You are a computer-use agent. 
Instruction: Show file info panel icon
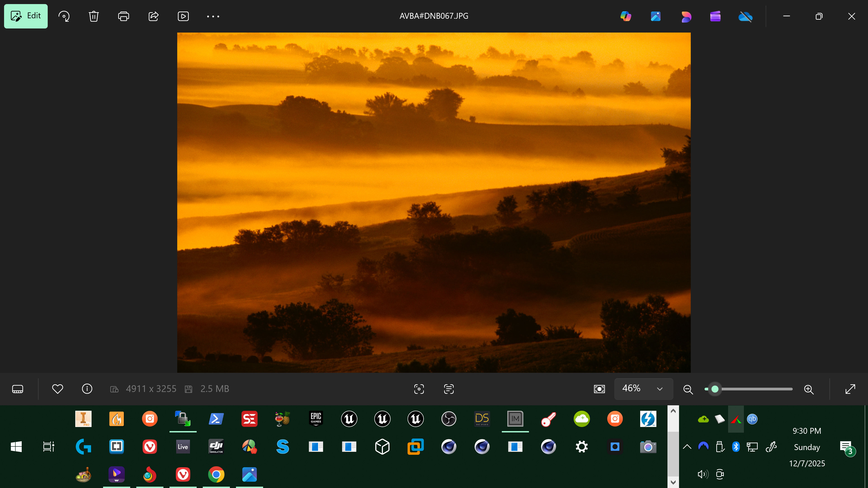coord(87,389)
